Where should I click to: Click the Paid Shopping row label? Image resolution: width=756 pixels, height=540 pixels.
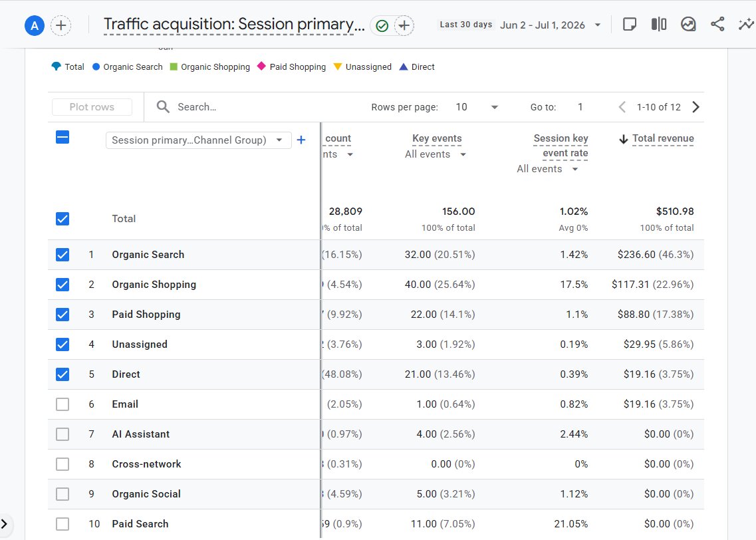pyautogui.click(x=146, y=315)
